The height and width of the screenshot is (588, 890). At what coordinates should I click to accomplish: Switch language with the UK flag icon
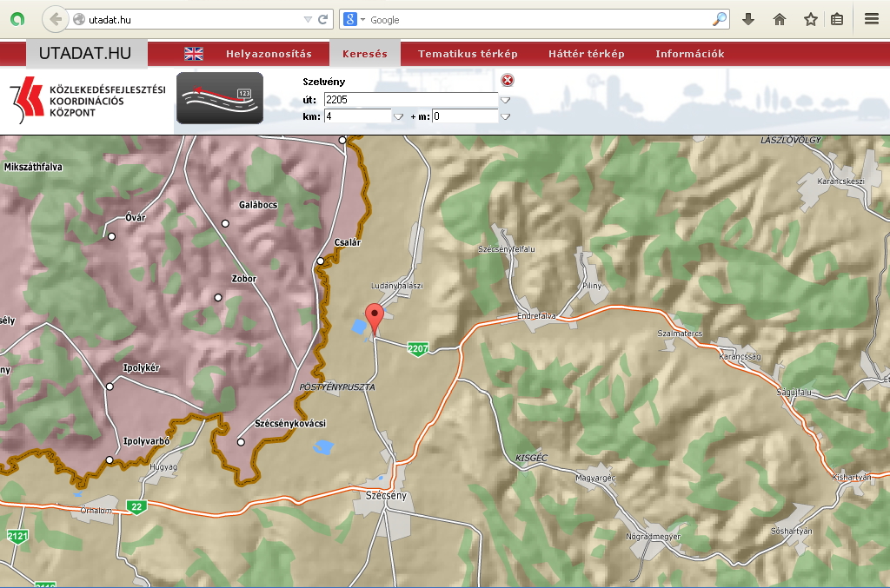point(194,54)
